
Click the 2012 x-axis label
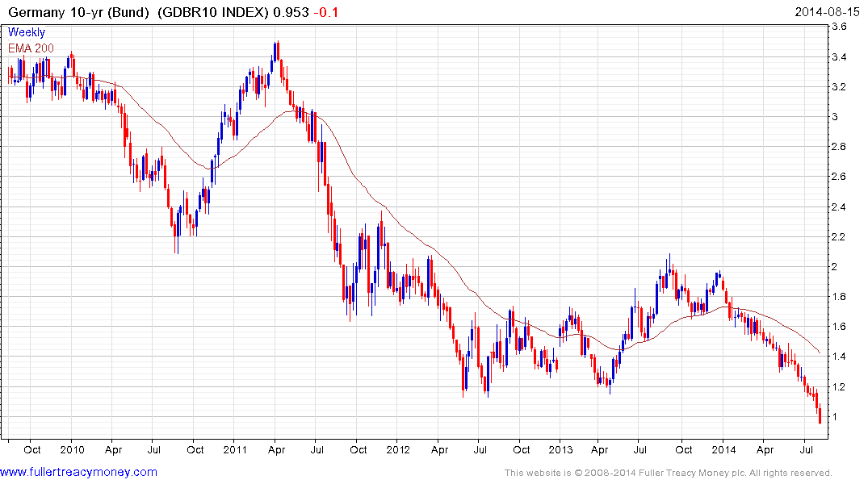[398, 449]
